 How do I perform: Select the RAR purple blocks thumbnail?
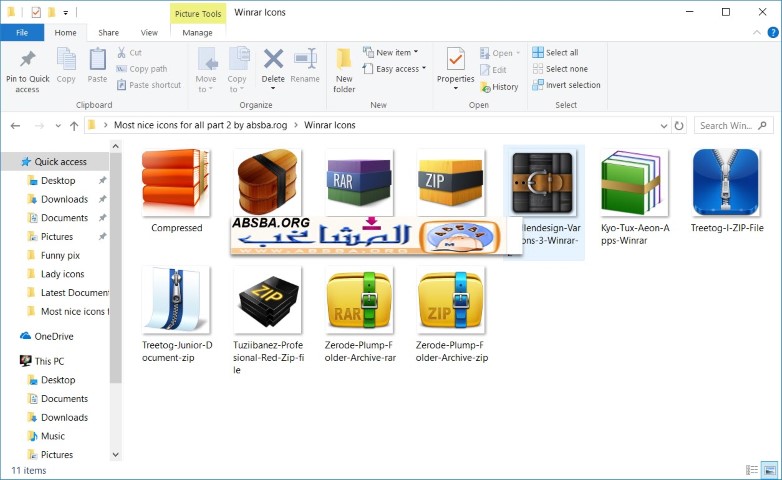[359, 182]
